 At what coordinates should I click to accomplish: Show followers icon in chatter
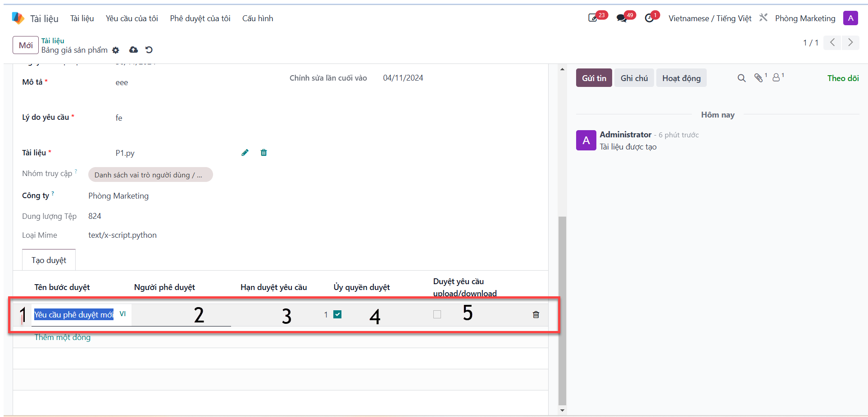click(777, 77)
